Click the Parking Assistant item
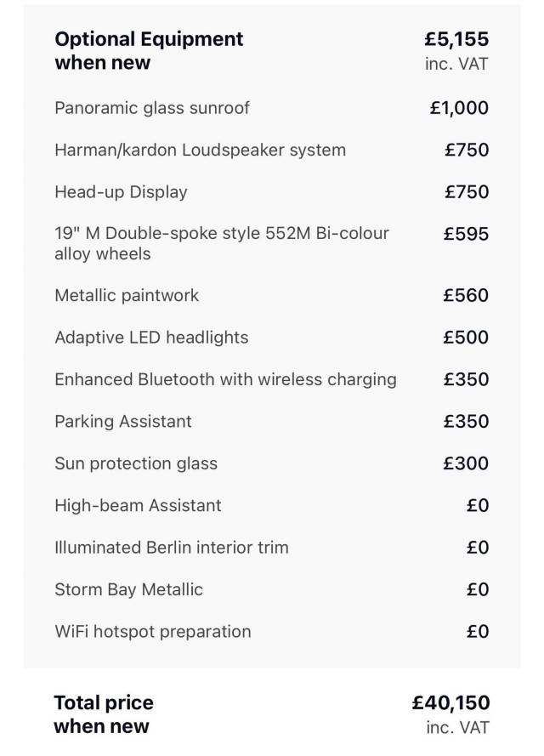The width and height of the screenshot is (544, 756). [x=123, y=422]
